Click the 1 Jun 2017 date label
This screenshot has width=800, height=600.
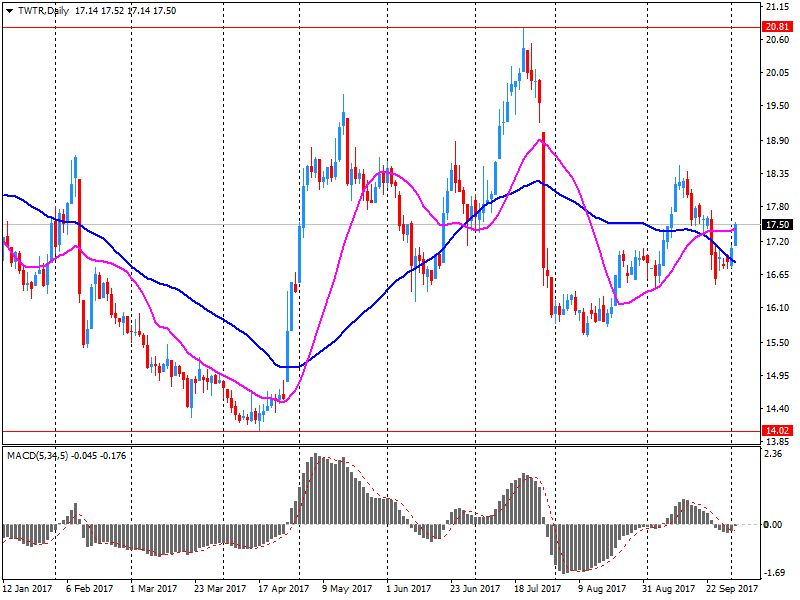409,589
